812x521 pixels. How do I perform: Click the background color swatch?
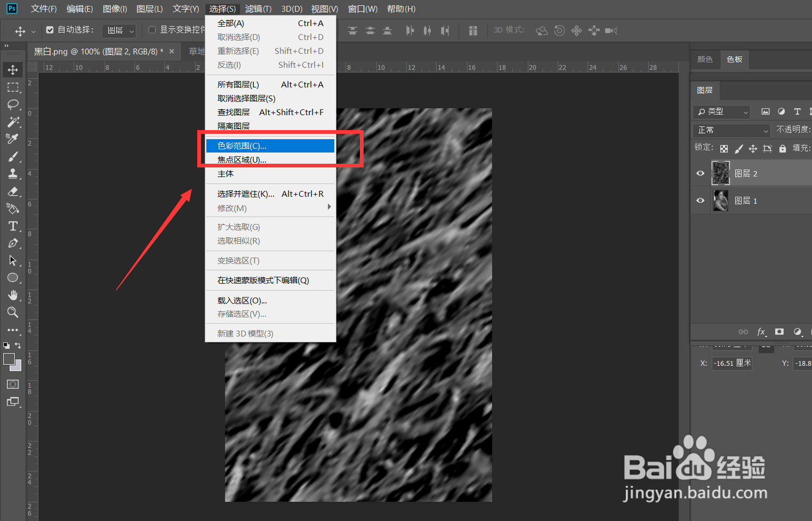[x=18, y=367]
